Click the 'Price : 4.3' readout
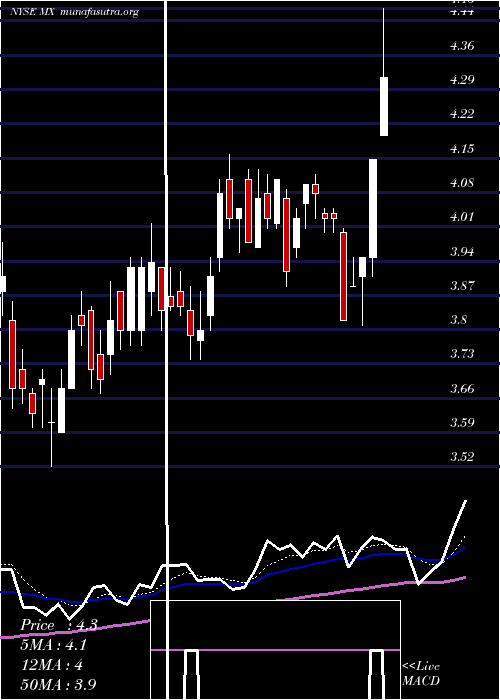 (59, 625)
